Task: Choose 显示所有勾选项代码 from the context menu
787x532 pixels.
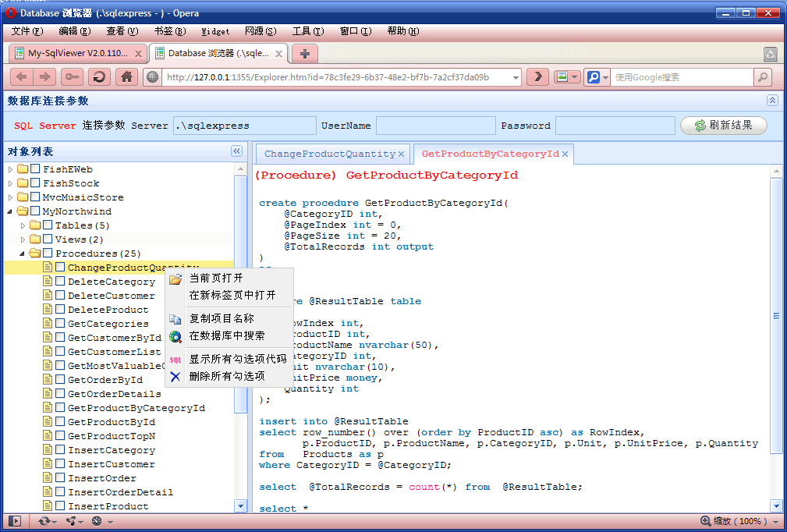Action: coord(229,359)
